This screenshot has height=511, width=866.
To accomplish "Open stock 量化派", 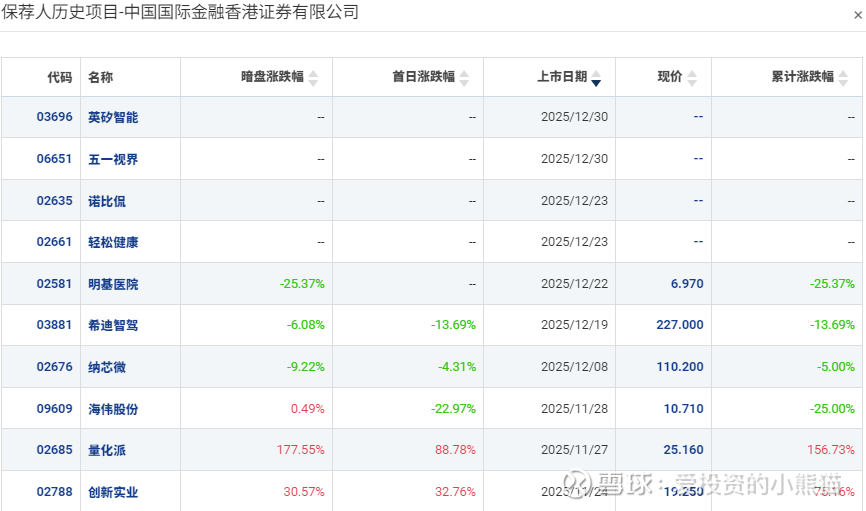I will coord(107,450).
